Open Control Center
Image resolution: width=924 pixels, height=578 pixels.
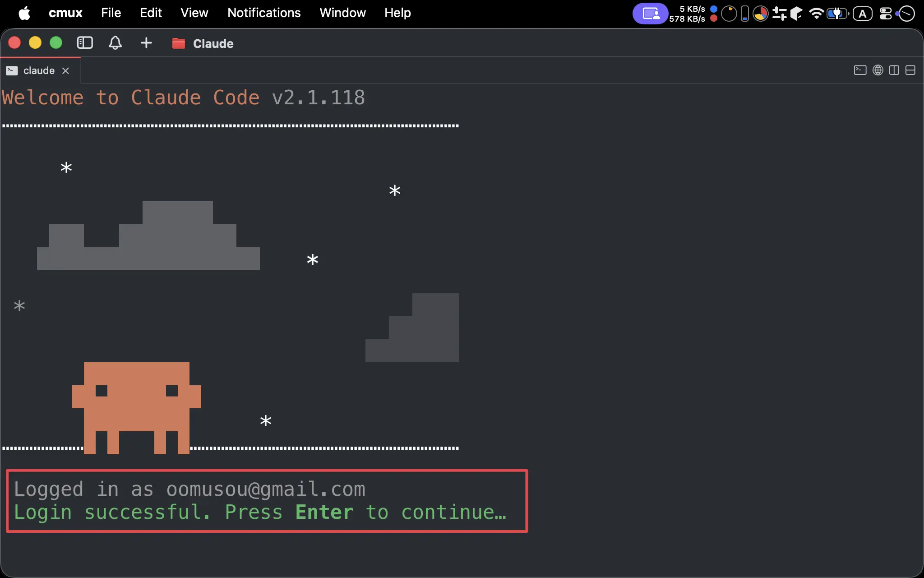tap(886, 14)
